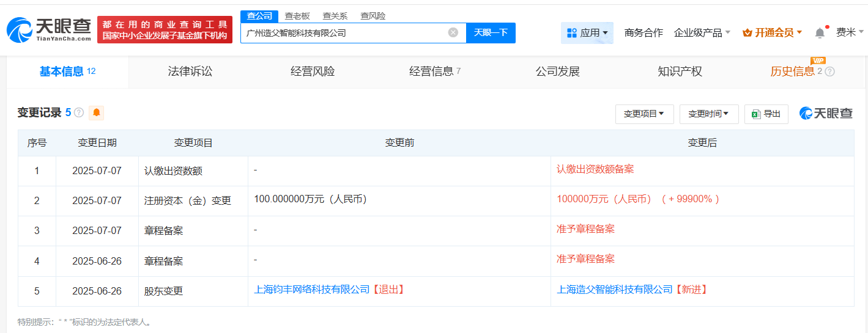
Task: Switch to the 基本信息 tab
Action: click(67, 71)
